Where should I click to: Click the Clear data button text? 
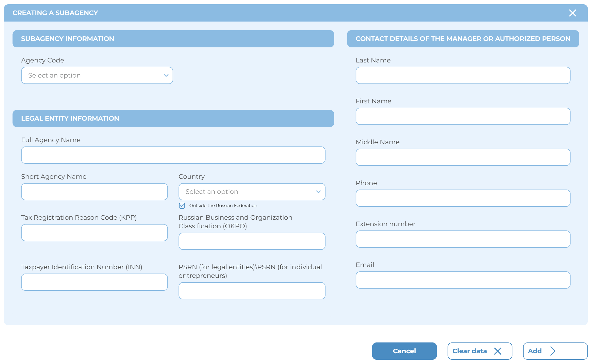(469, 351)
